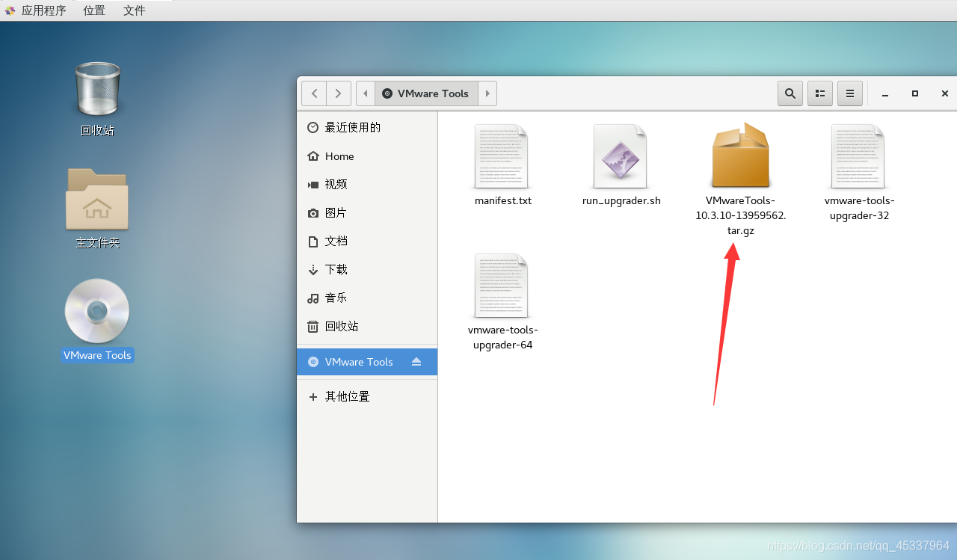
Task: Close the file manager window
Action: (945, 93)
